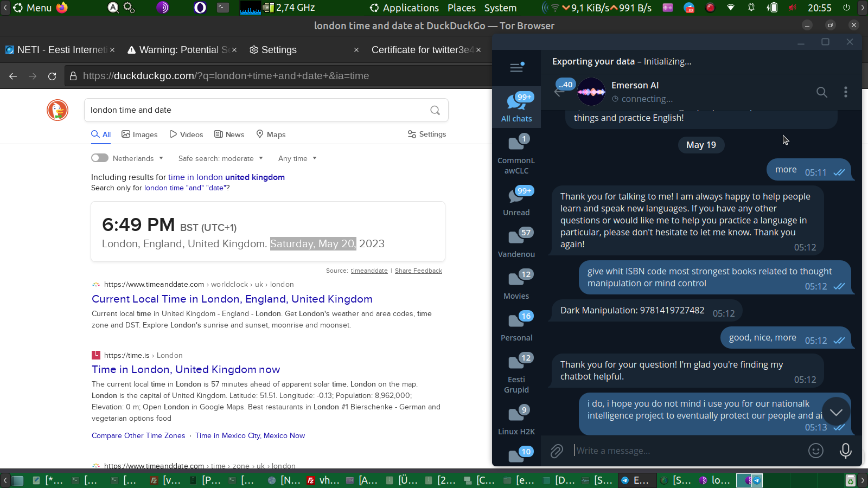Open System menu in top panel

pos(500,8)
